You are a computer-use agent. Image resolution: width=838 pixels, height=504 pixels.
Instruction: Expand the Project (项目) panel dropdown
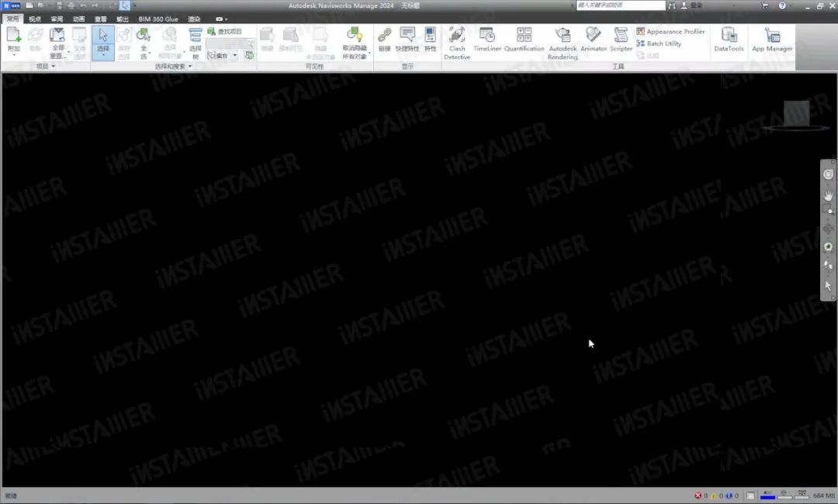pos(46,66)
